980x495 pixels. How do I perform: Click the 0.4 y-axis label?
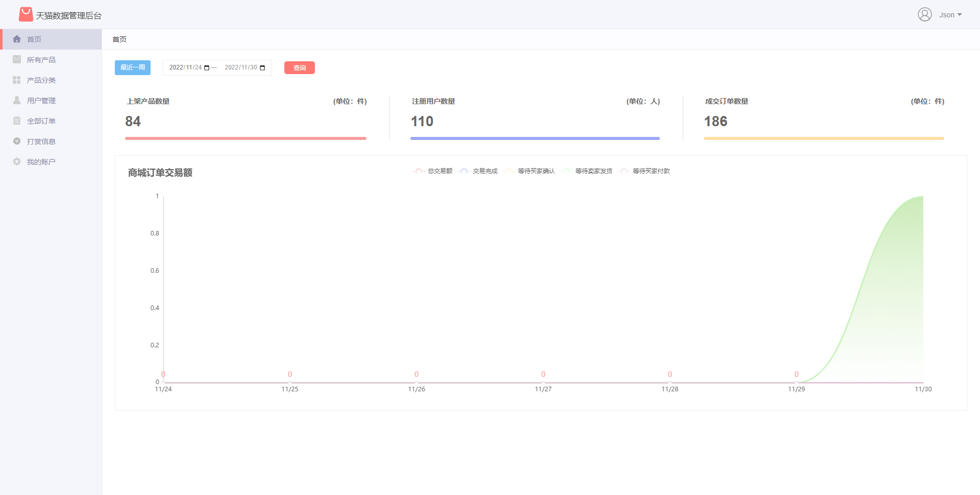(155, 308)
